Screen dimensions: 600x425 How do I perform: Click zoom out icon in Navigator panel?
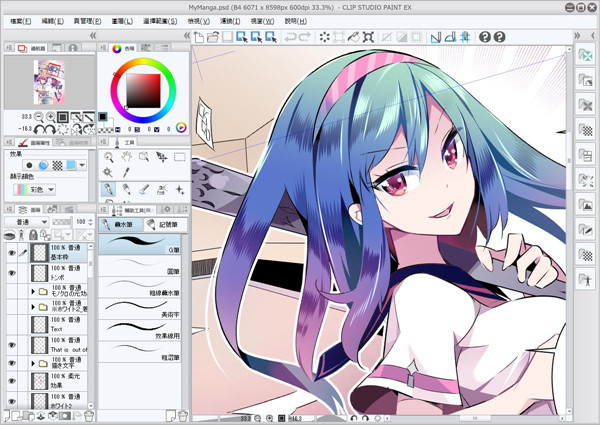click(x=37, y=117)
